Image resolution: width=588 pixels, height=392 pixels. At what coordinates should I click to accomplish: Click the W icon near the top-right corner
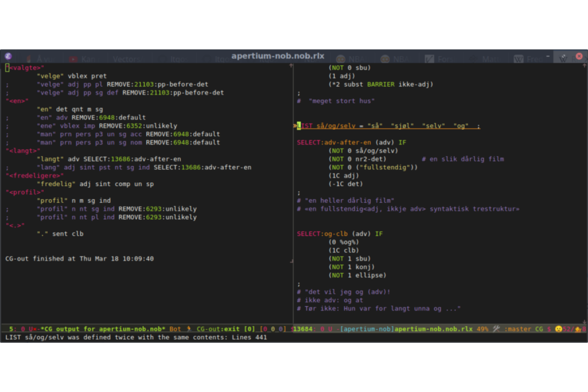tap(563, 58)
